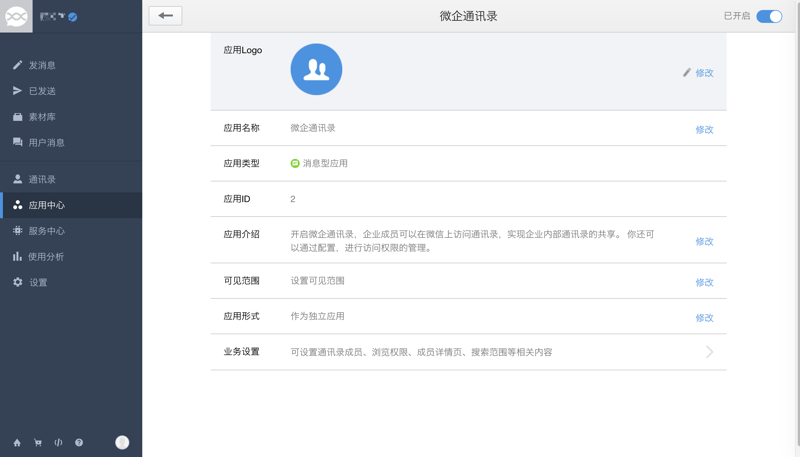Screen dimensions: 800x457
Task: Click the chat bubble icon for 用户消息
Action: (x=17, y=142)
